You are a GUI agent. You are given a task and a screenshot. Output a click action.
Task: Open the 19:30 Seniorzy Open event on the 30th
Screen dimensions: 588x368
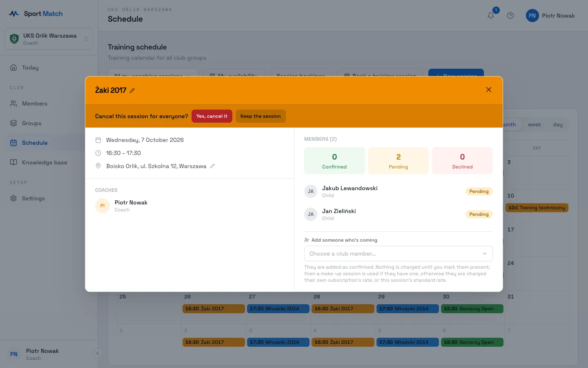472,309
